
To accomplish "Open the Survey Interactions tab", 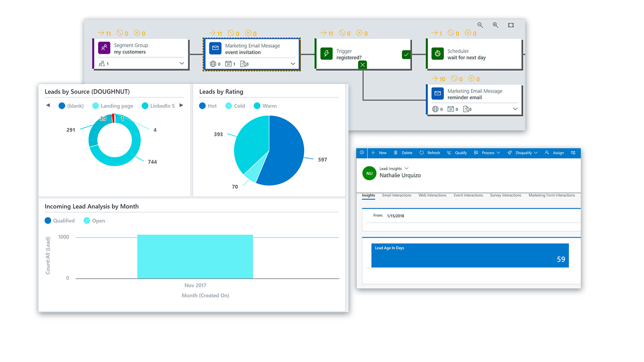I will click(x=505, y=195).
